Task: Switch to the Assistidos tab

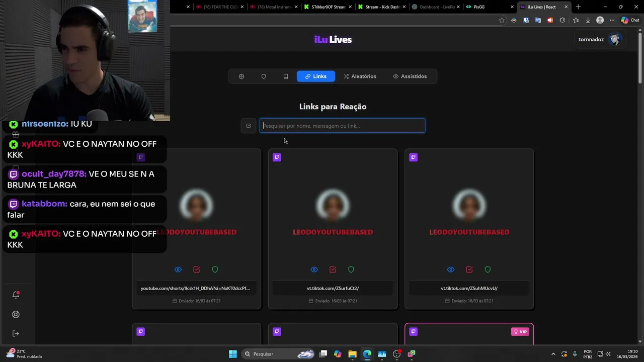Action: pyautogui.click(x=410, y=76)
